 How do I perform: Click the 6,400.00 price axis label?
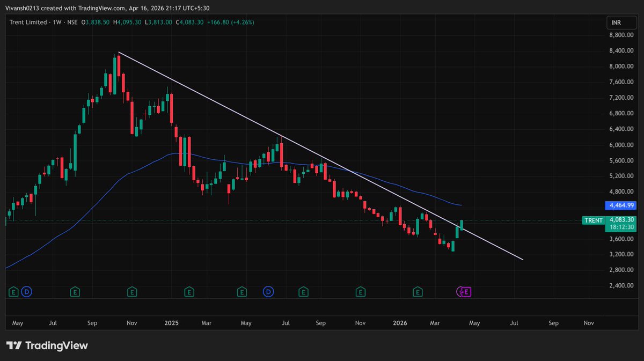621,129
